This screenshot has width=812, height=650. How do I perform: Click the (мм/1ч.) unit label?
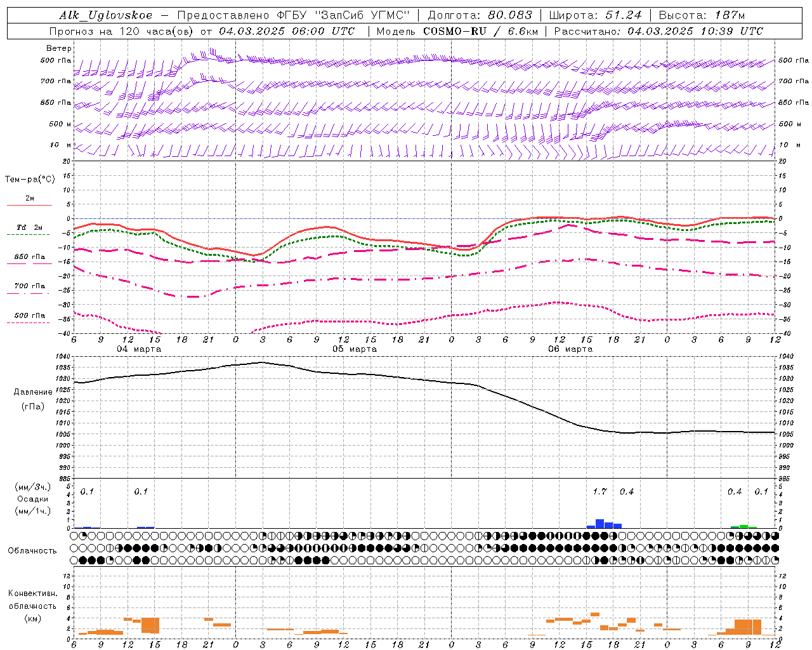pyautogui.click(x=32, y=511)
